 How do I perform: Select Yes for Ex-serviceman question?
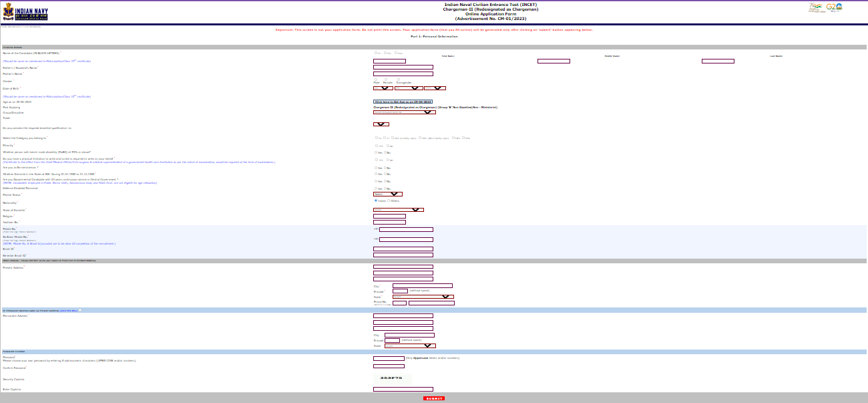375,168
